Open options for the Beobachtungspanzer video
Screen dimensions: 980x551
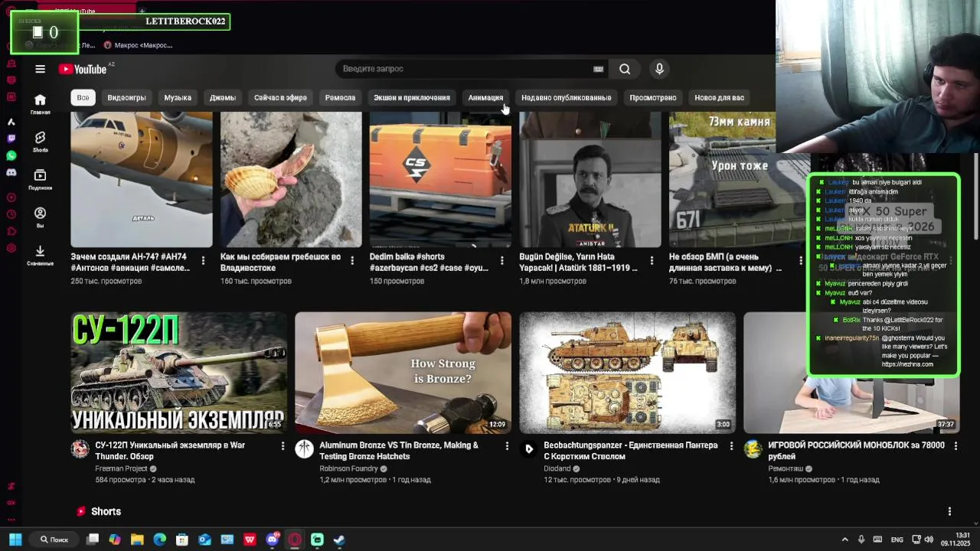click(x=731, y=445)
